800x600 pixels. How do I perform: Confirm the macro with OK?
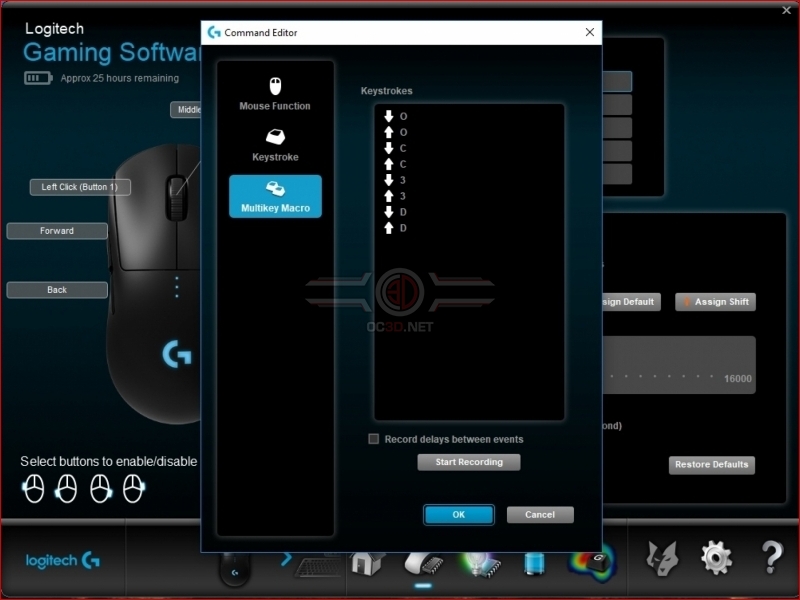point(458,514)
